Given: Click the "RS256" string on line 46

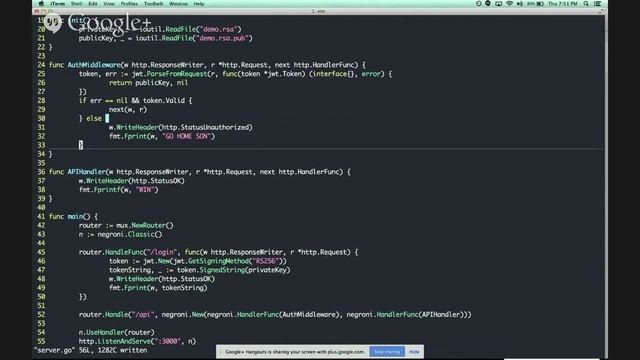Looking at the screenshot, I should point(266,262).
